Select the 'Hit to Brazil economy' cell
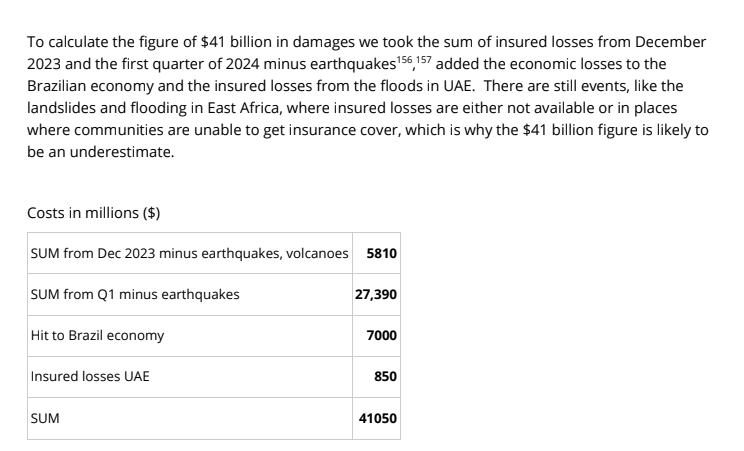The image size is (744, 451). [x=98, y=336]
